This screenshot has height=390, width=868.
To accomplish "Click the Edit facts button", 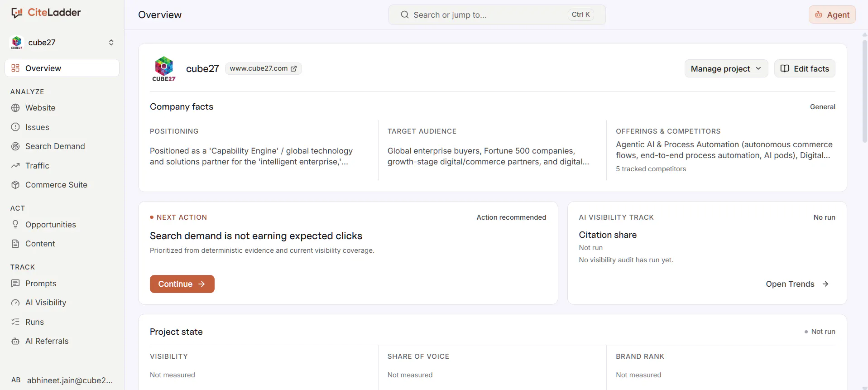I will click(805, 68).
